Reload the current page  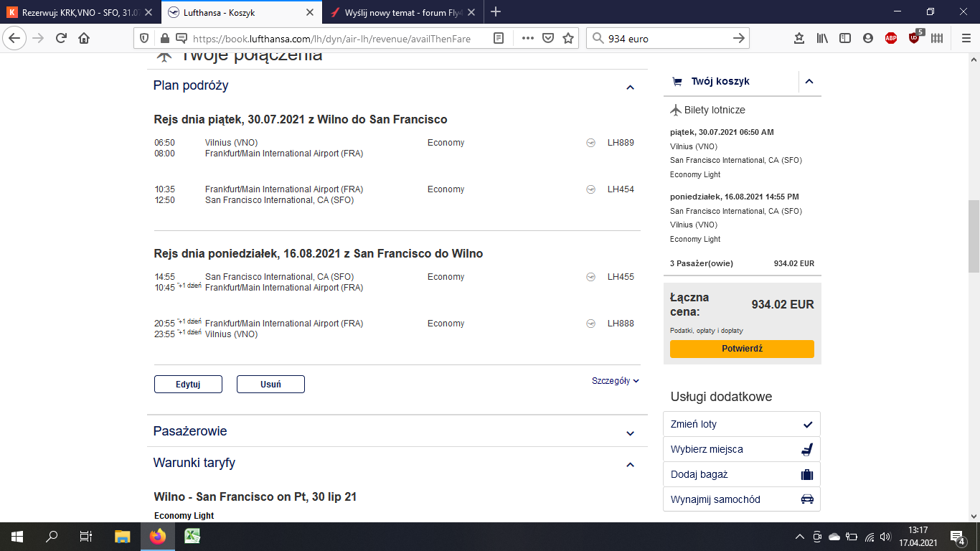62,39
